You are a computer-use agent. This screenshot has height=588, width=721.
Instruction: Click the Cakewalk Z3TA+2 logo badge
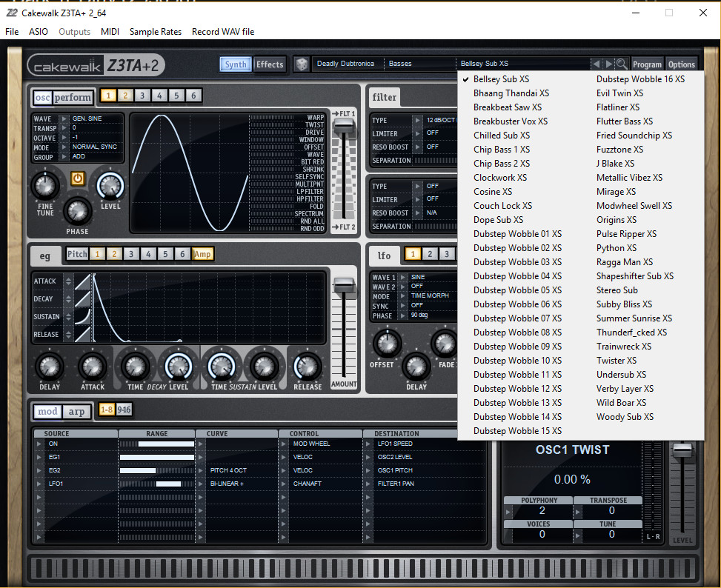(96, 65)
